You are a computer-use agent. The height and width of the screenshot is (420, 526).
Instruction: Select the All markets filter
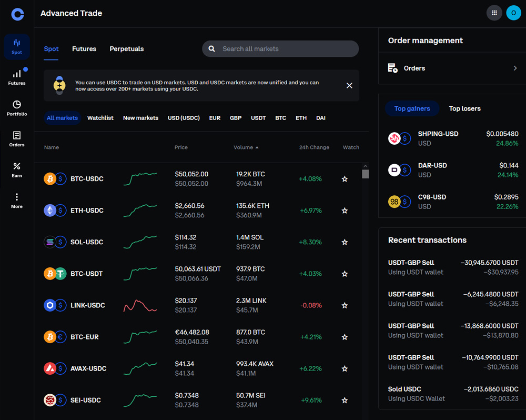click(x=63, y=118)
